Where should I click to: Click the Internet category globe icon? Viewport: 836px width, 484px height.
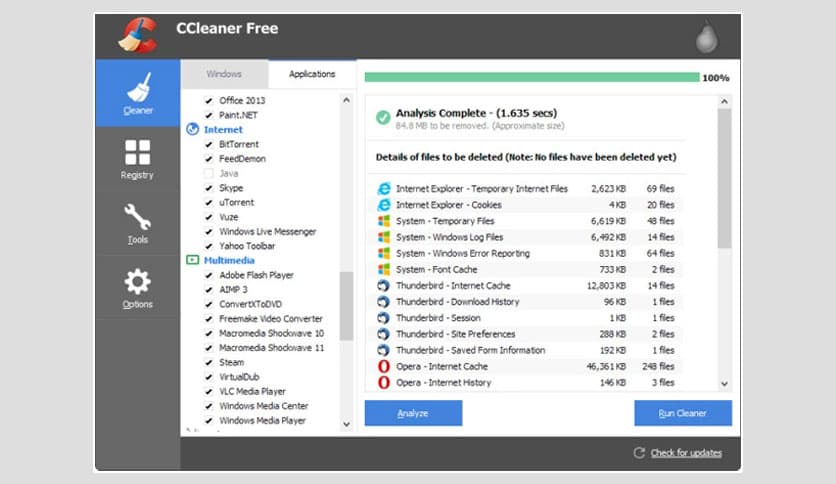192,130
